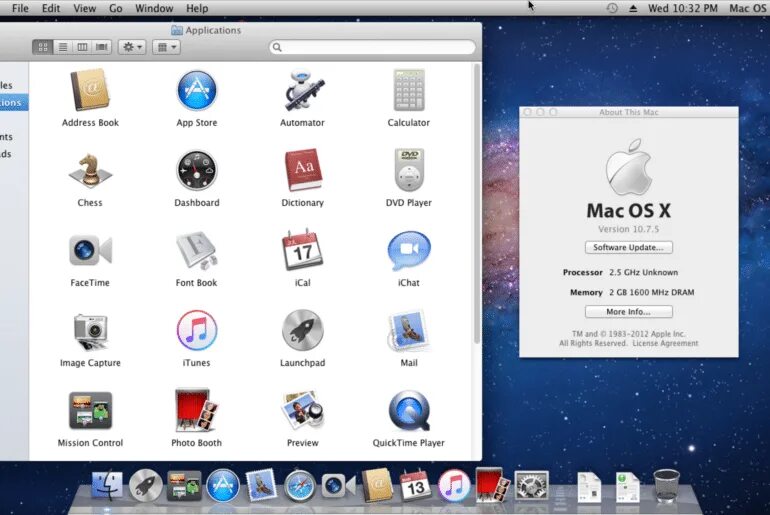Open the File menu
The height and width of the screenshot is (515, 770).
tap(20, 8)
